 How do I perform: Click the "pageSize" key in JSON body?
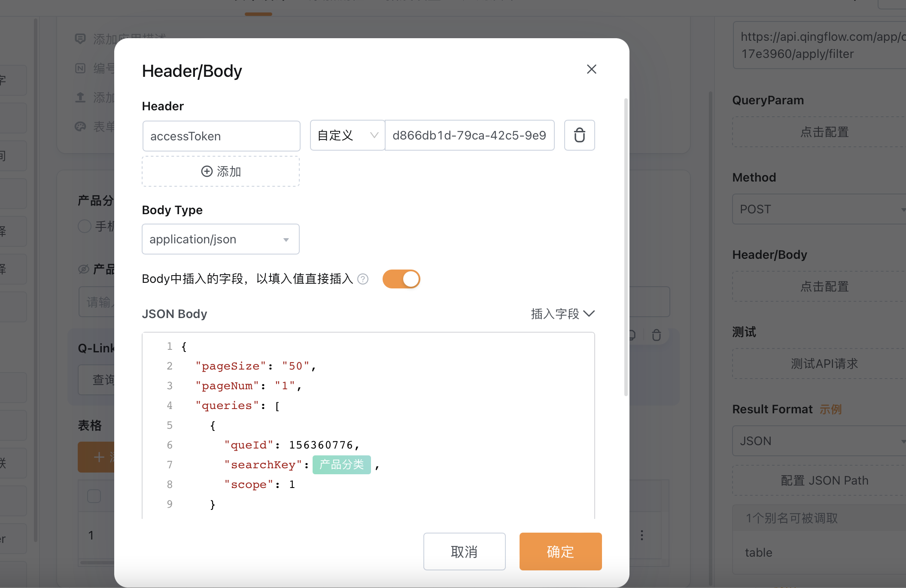(x=231, y=366)
